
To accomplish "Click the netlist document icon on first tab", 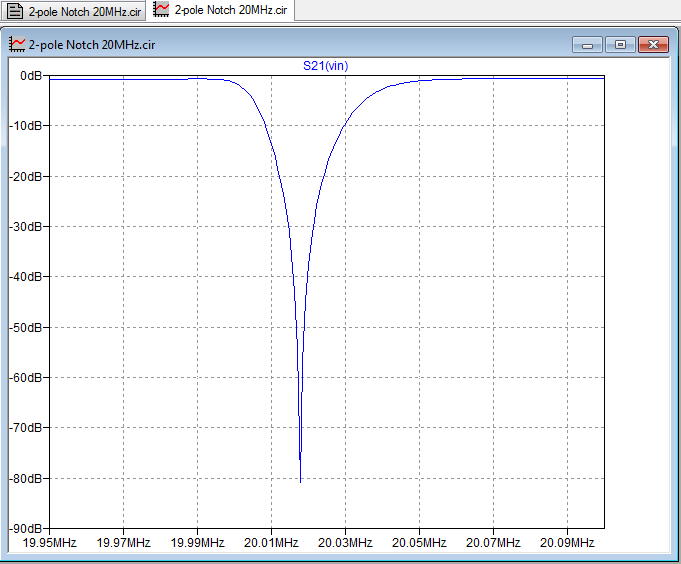I will (x=15, y=11).
